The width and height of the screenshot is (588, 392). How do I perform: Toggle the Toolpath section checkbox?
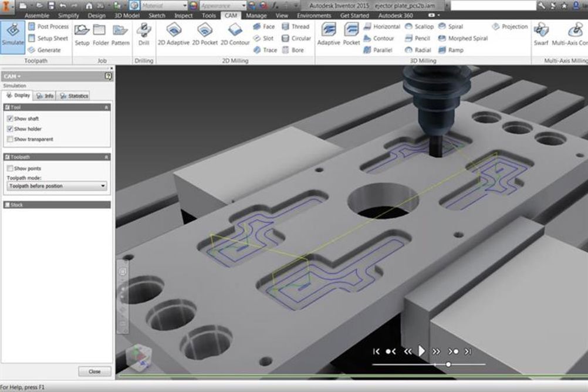coord(7,157)
